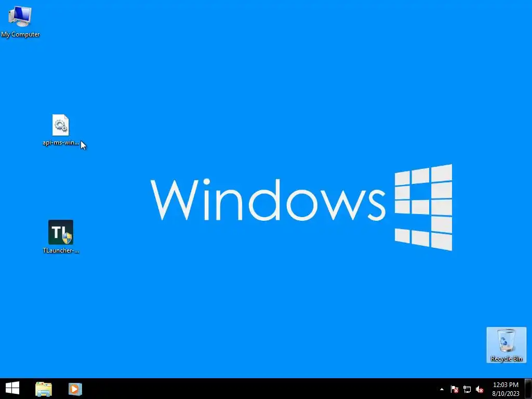Show hidden system tray icons
Viewport: 532px width, 399px height.
442,389
